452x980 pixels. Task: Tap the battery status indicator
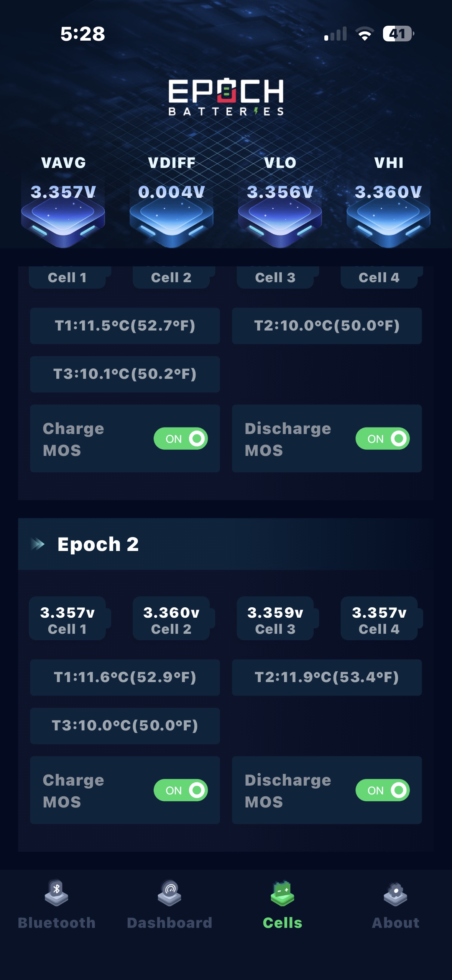point(398,34)
